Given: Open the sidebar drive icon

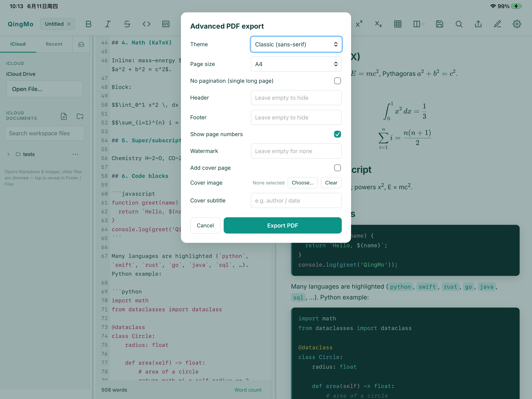Looking at the screenshot, I should pyautogui.click(x=81, y=44).
